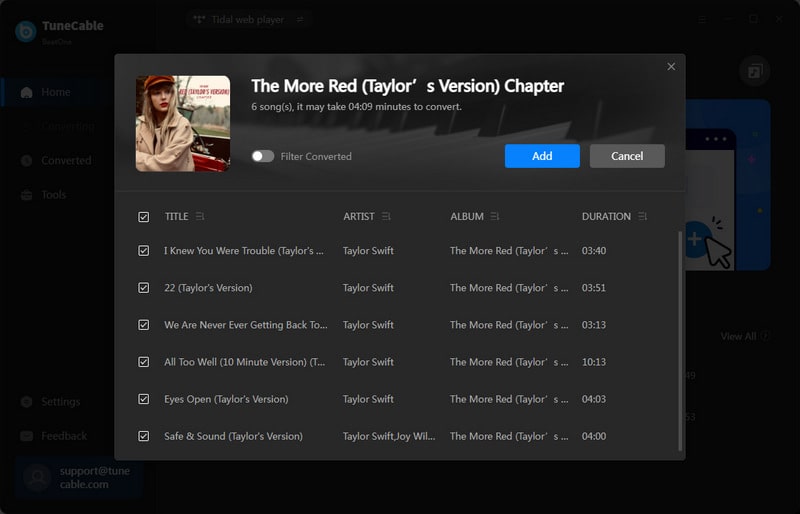Close the add songs dialog
Screen dimensions: 800x514
(671, 67)
